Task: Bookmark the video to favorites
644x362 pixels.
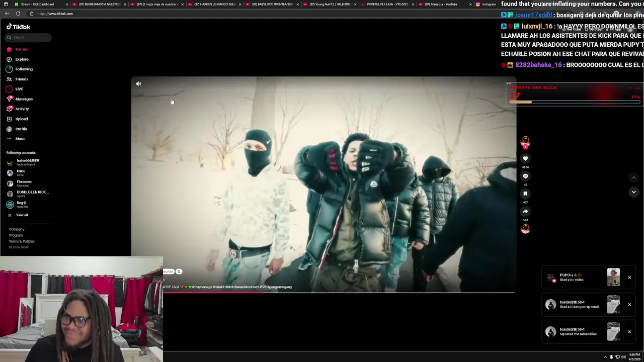Action: [x=525, y=194]
